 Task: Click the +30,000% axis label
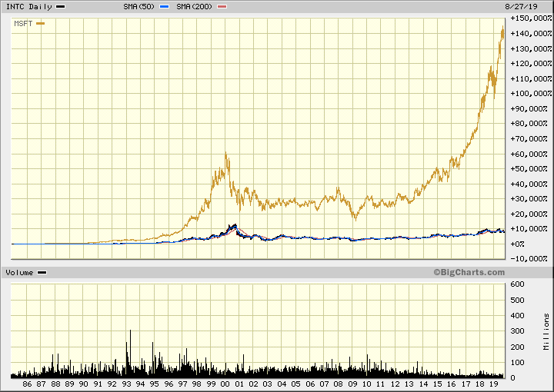click(529, 198)
